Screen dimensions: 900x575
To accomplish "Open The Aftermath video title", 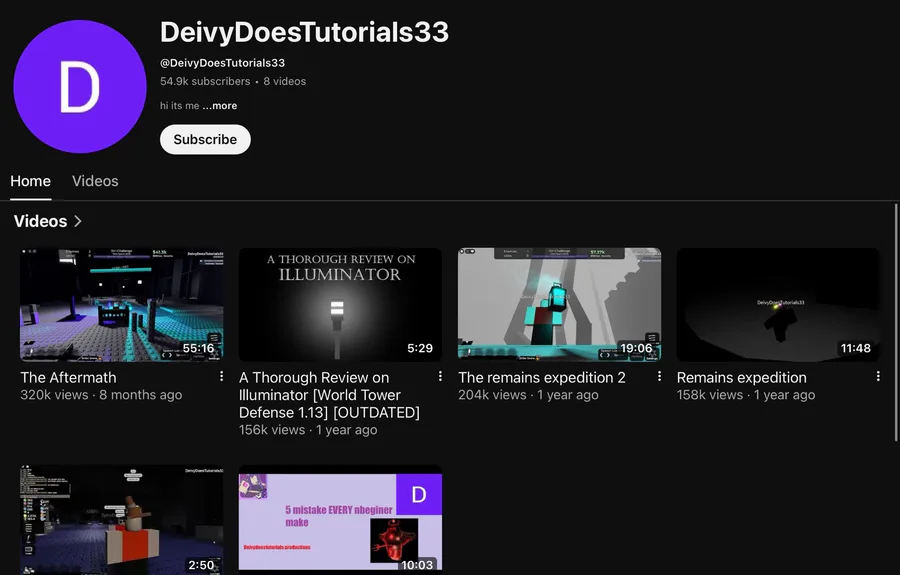I will (68, 378).
